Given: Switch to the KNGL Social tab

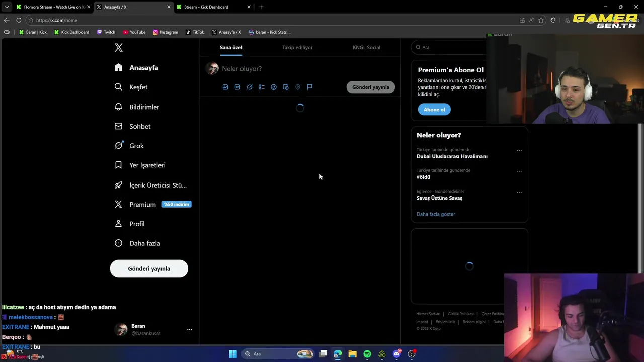Looking at the screenshot, I should coord(366,47).
